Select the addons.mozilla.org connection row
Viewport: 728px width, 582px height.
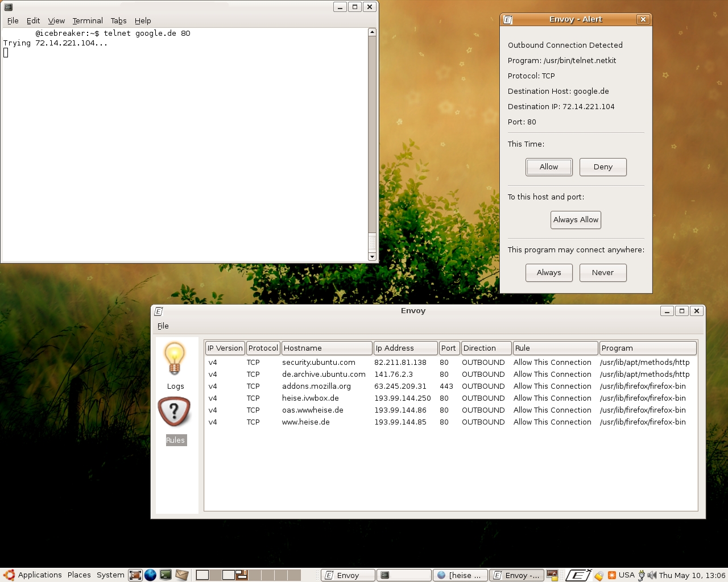tap(316, 386)
